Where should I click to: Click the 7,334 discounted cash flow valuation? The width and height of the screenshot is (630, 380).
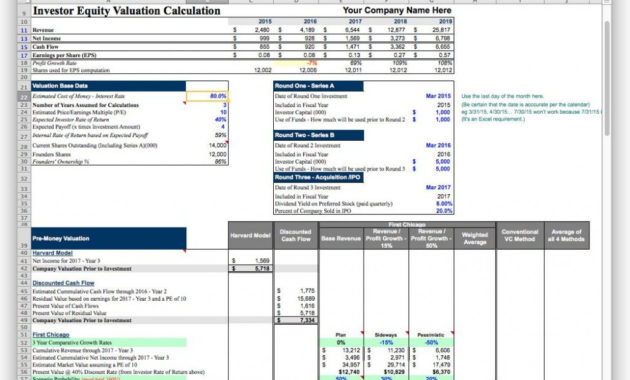click(x=307, y=320)
